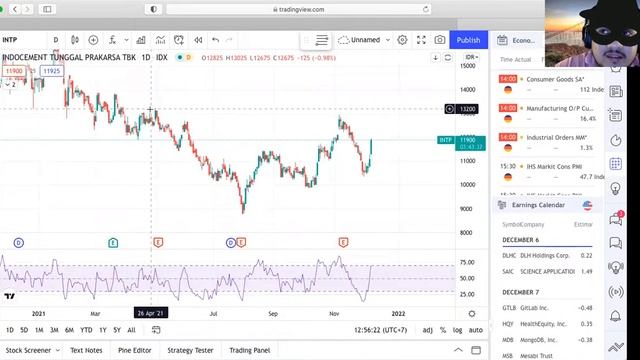Expand the indicators favorites chevron
This screenshot has width=640, height=360.
(x=127, y=40)
